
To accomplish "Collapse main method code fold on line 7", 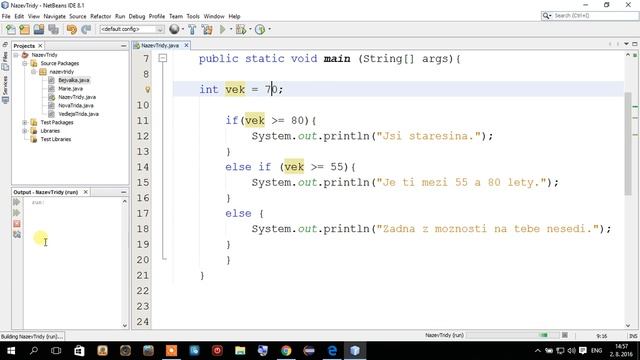I will (163, 58).
